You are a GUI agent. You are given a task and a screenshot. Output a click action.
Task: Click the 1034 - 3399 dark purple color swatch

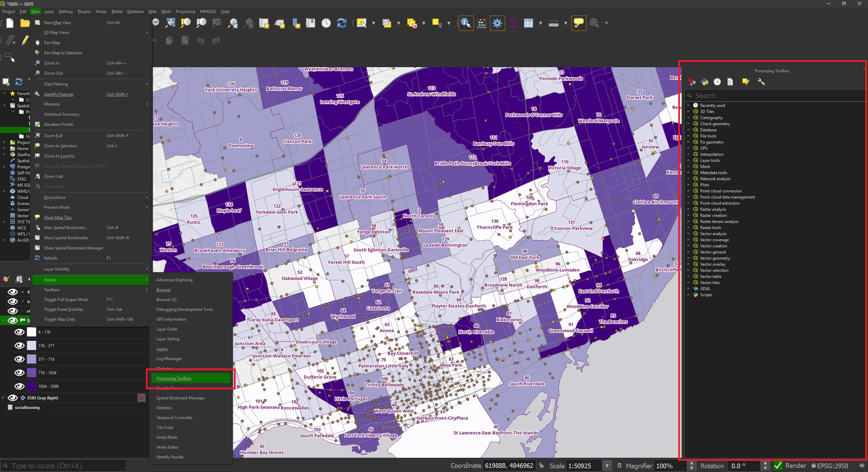click(x=32, y=386)
